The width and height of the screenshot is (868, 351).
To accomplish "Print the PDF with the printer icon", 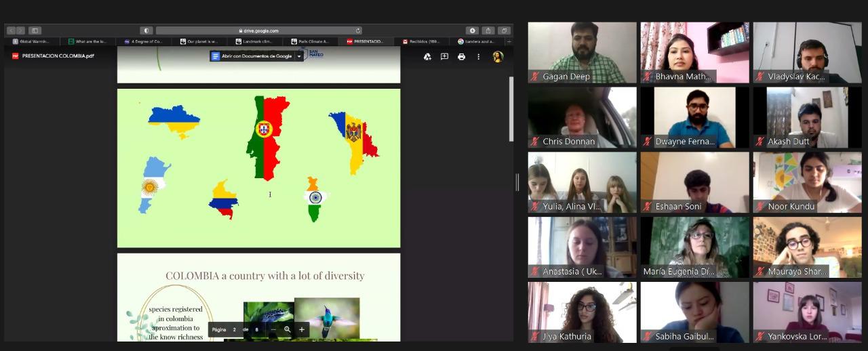I will click(x=461, y=57).
